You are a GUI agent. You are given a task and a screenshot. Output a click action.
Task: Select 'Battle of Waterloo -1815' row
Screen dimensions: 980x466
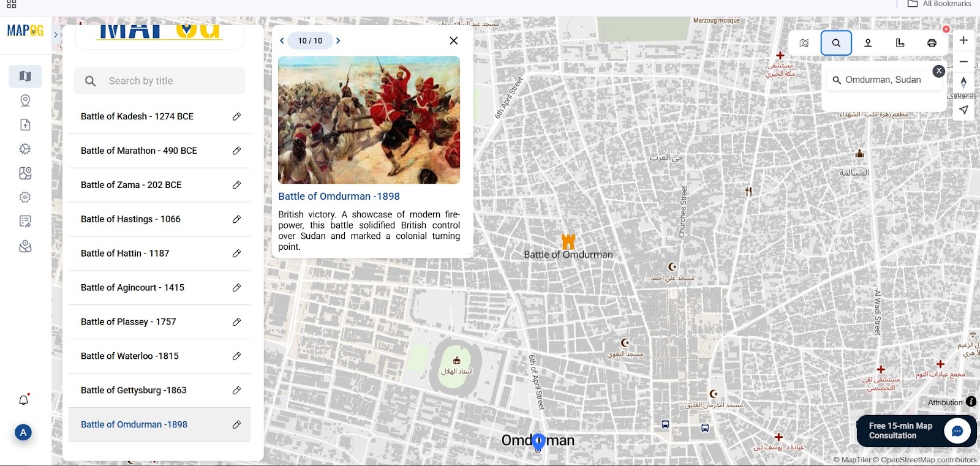(x=159, y=356)
